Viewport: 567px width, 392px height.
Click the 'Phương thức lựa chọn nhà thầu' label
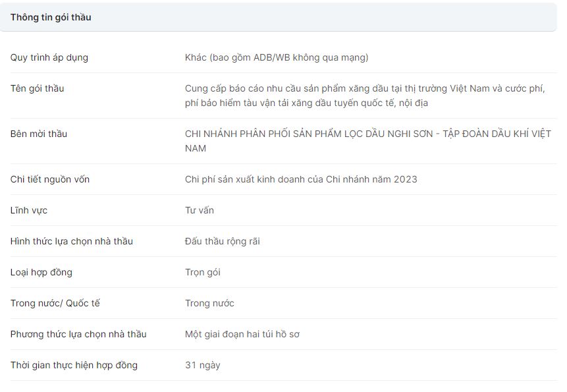point(78,334)
